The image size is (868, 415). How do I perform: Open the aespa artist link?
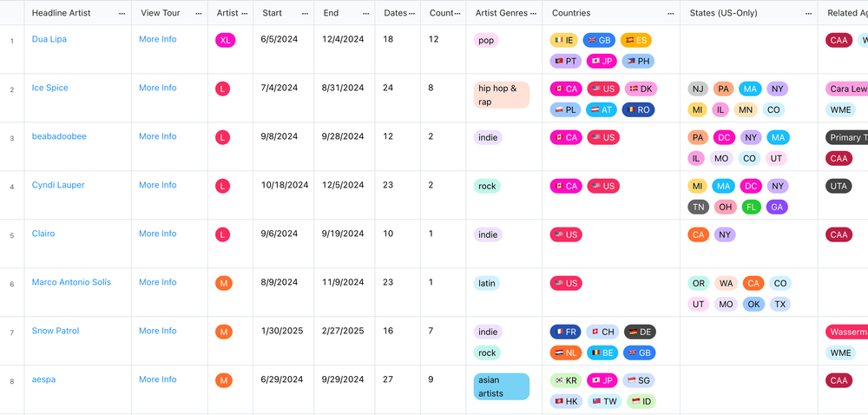[x=43, y=380]
